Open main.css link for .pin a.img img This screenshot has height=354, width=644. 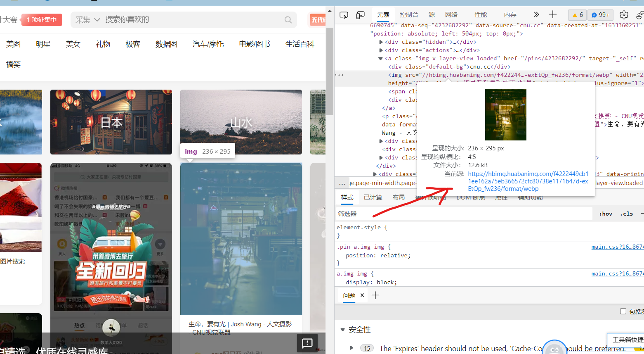coord(617,247)
